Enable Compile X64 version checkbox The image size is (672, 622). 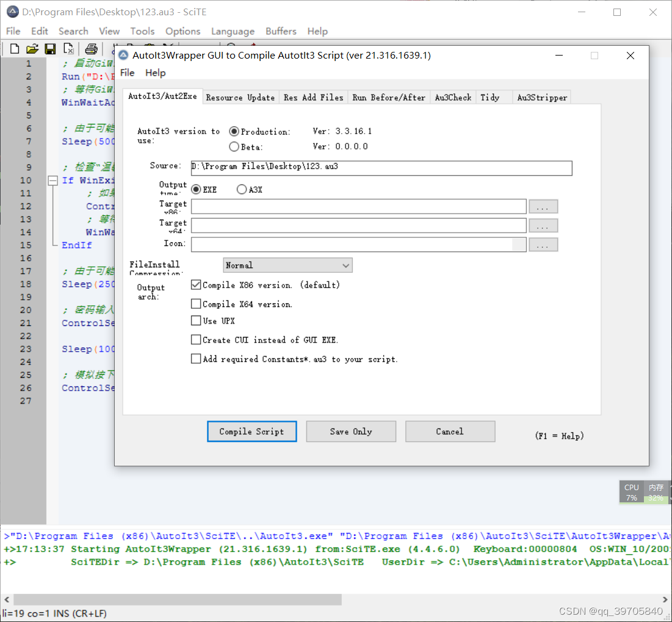(x=196, y=304)
